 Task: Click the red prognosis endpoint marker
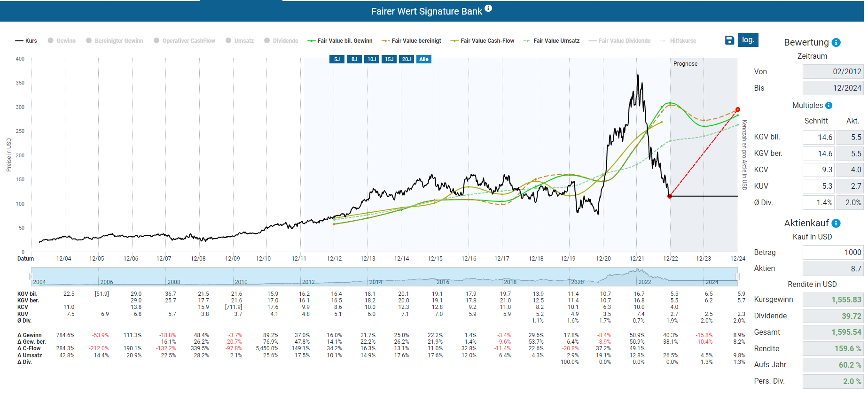point(737,109)
